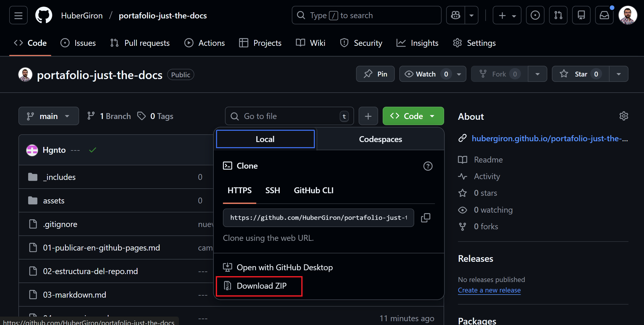Expand the Copilot dropdown chevron
The width and height of the screenshot is (644, 325).
coord(472,15)
